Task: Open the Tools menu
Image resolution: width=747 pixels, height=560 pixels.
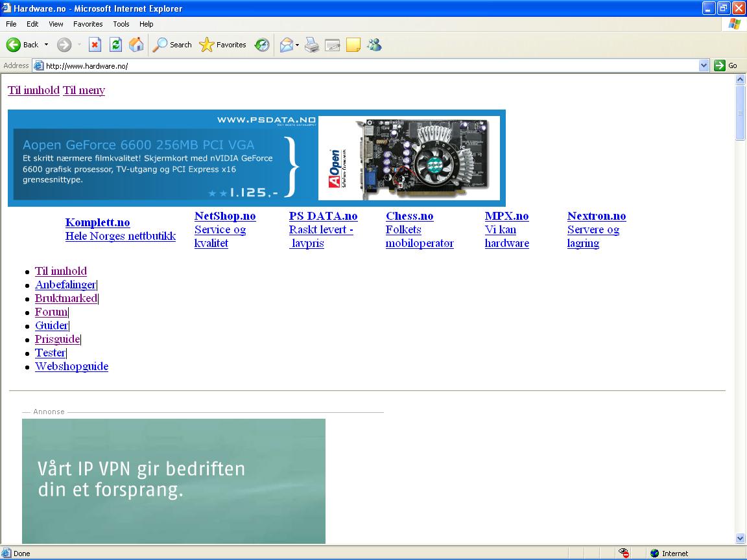Action: pos(121,24)
